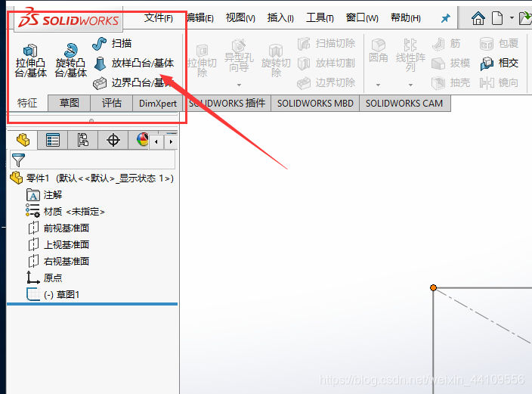Viewport: 532px width, 394px height.
Task: Select Swept Cut (扫描切除)
Action: [x=326, y=43]
